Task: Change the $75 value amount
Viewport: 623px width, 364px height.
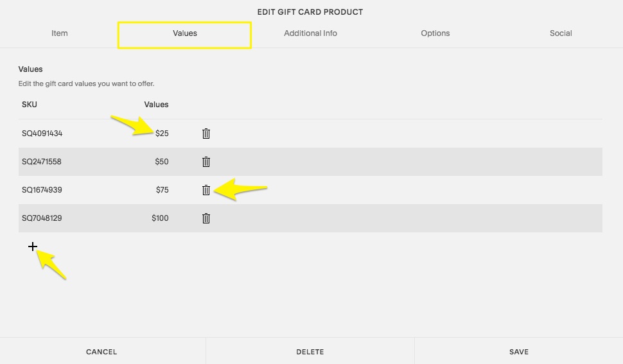Action: 162,190
